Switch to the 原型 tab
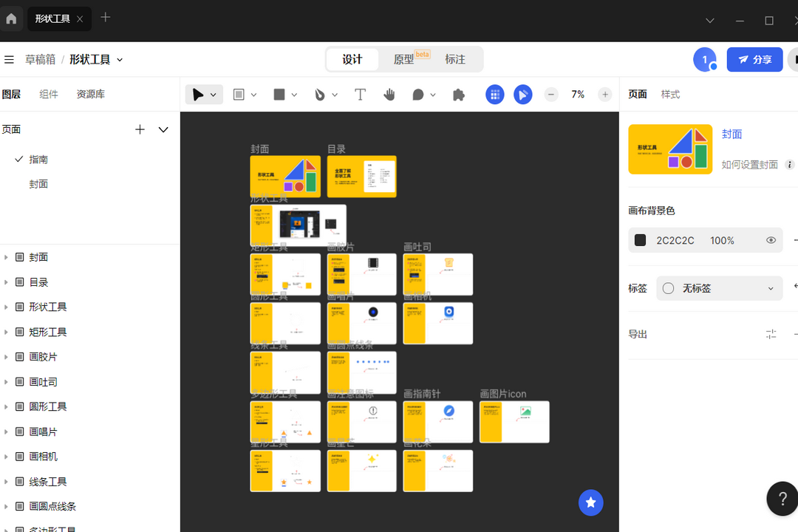Image resolution: width=798 pixels, height=532 pixels. pyautogui.click(x=403, y=59)
